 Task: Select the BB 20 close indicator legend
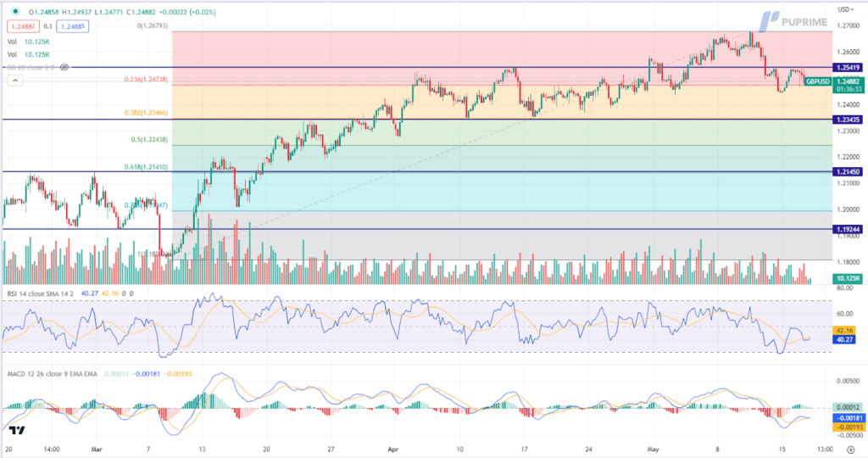click(x=31, y=67)
